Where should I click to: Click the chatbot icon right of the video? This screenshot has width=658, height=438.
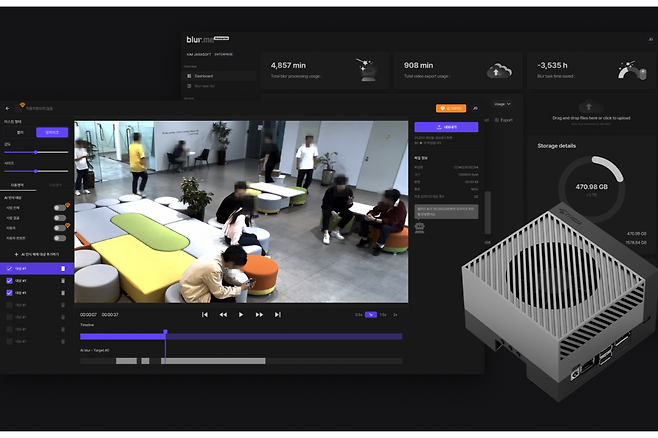pyautogui.click(x=418, y=227)
